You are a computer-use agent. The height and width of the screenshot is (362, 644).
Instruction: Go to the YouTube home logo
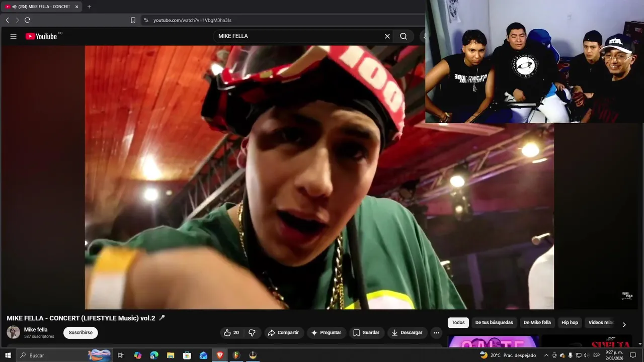(x=41, y=36)
